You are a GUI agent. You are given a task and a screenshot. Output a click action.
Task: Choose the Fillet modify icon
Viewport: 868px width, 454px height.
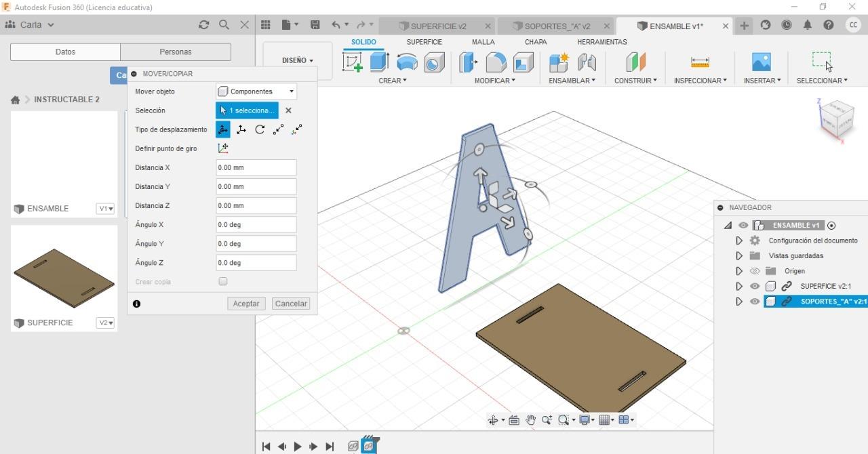point(496,62)
